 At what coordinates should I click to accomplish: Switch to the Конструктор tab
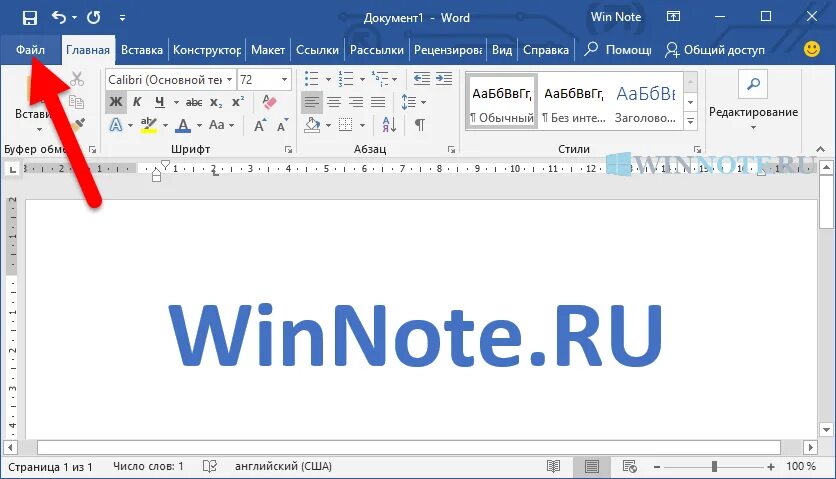[207, 50]
